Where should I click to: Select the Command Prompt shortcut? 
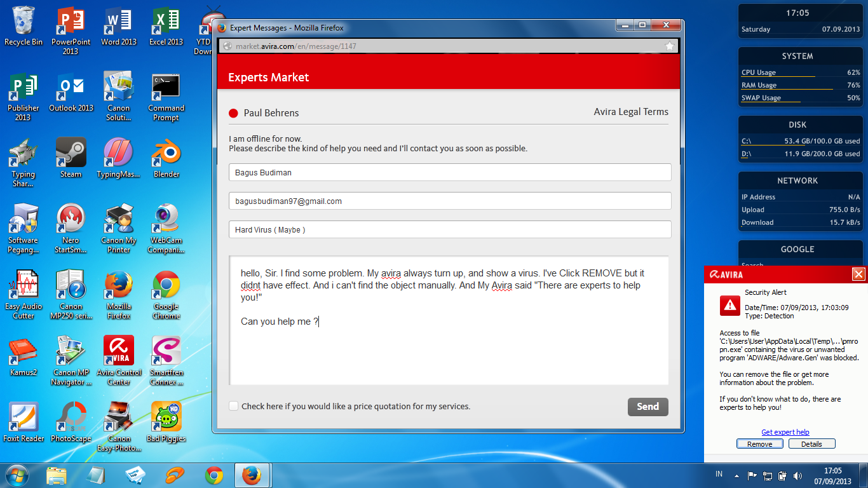(166, 97)
